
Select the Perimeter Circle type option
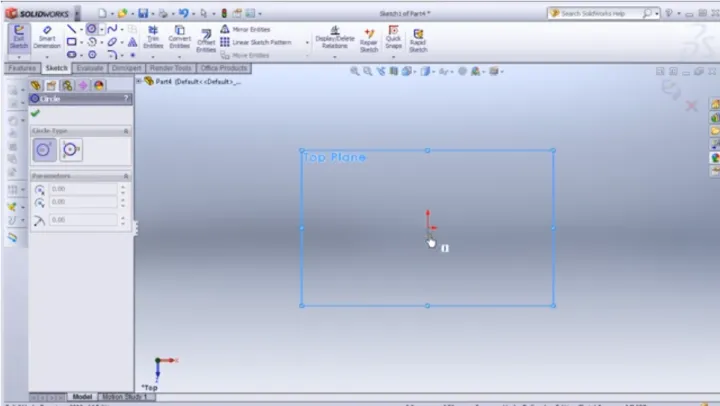click(70, 150)
